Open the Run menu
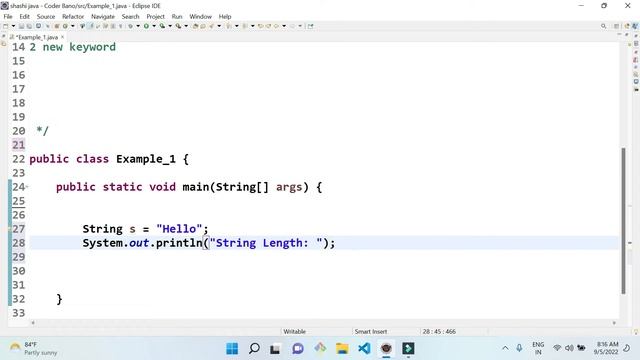Image resolution: width=640 pixels, height=360 pixels. [177, 17]
